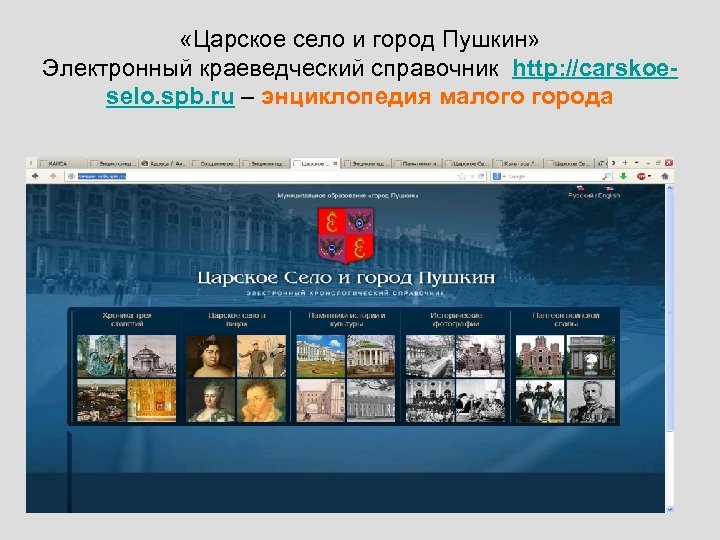
Task: Open the address bar history dropdown arrow
Action: (472, 176)
